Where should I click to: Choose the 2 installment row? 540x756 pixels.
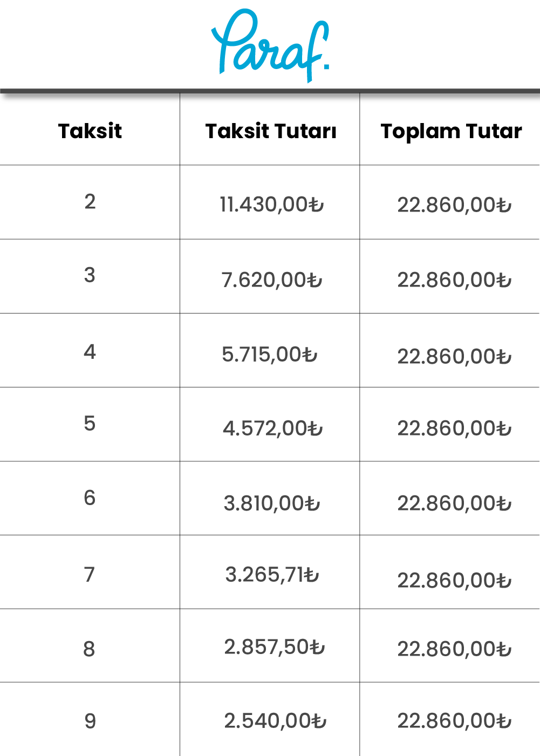pyautogui.click(x=270, y=202)
